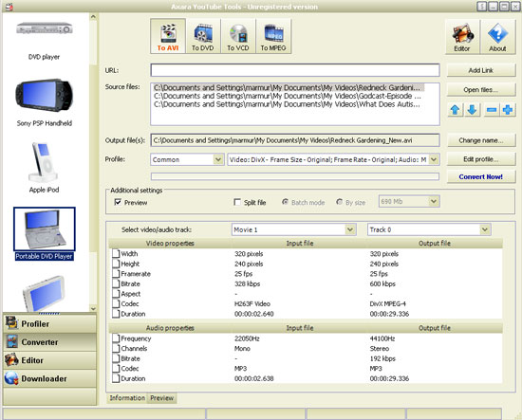Image resolution: width=522 pixels, height=420 pixels.
Task: Open the Track 0 audio track dropdown
Action: click(x=485, y=229)
